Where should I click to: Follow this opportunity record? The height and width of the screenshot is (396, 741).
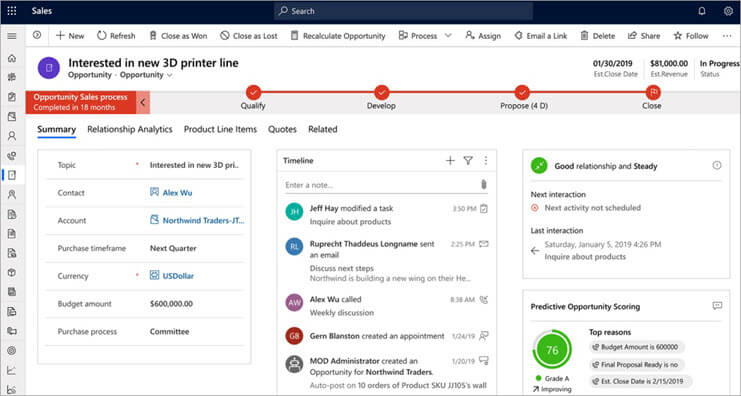tap(691, 36)
